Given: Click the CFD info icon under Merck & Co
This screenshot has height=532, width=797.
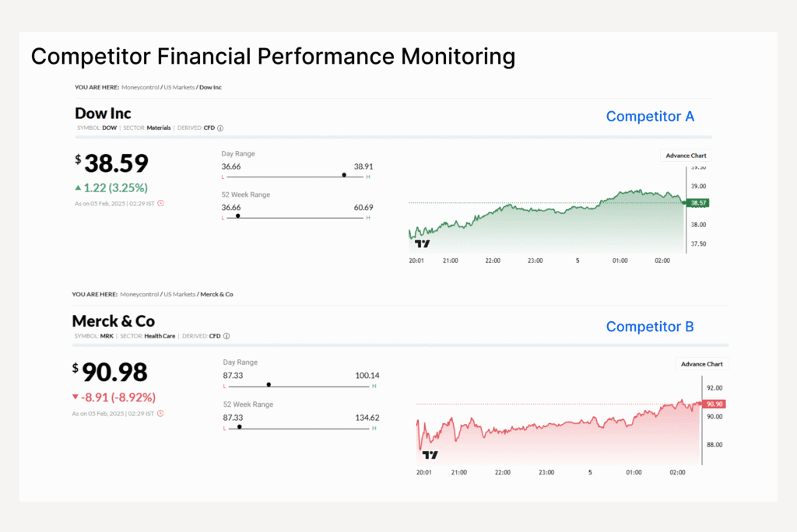Looking at the screenshot, I should click(226, 337).
